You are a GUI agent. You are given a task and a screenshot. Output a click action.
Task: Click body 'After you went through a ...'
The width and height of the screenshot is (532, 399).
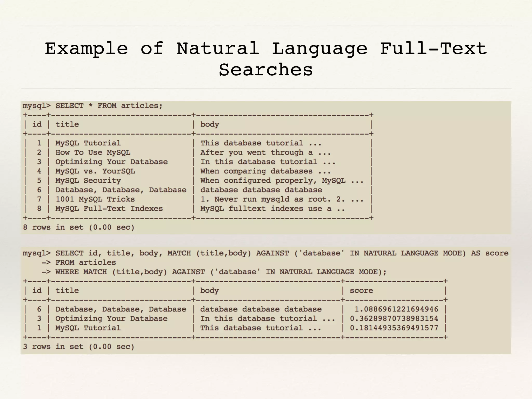pos(265,152)
